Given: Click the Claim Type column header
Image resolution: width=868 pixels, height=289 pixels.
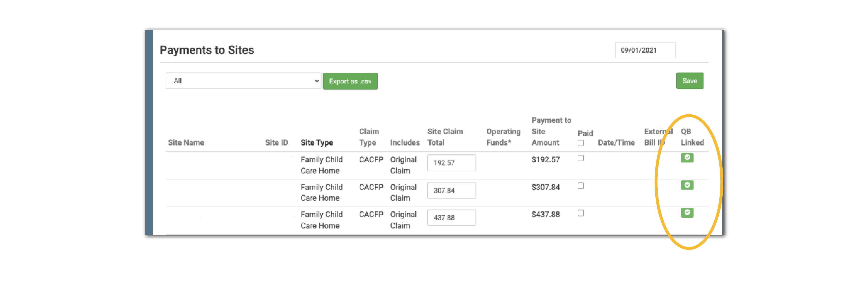Looking at the screenshot, I should tap(369, 137).
